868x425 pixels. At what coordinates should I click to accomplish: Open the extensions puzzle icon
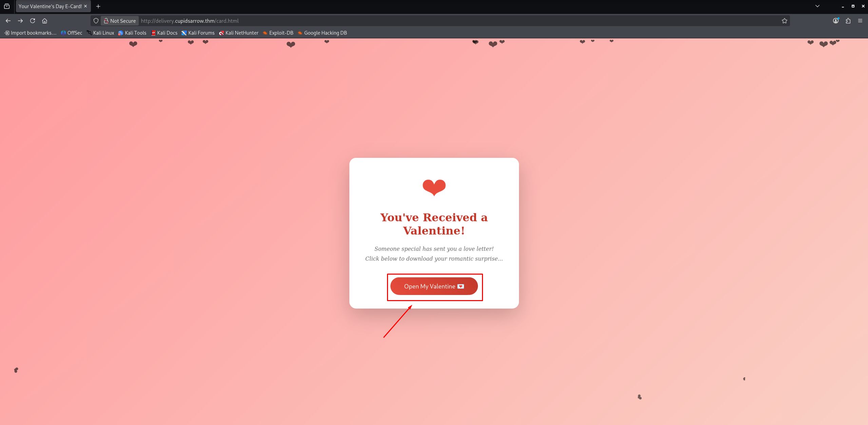pyautogui.click(x=848, y=21)
